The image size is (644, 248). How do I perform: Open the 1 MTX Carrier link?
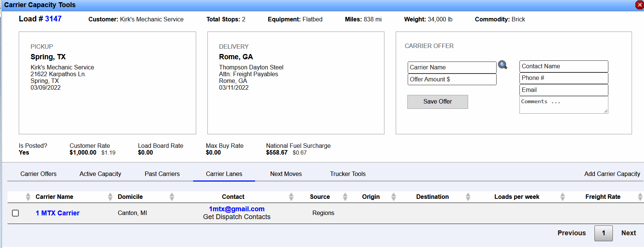tap(57, 213)
